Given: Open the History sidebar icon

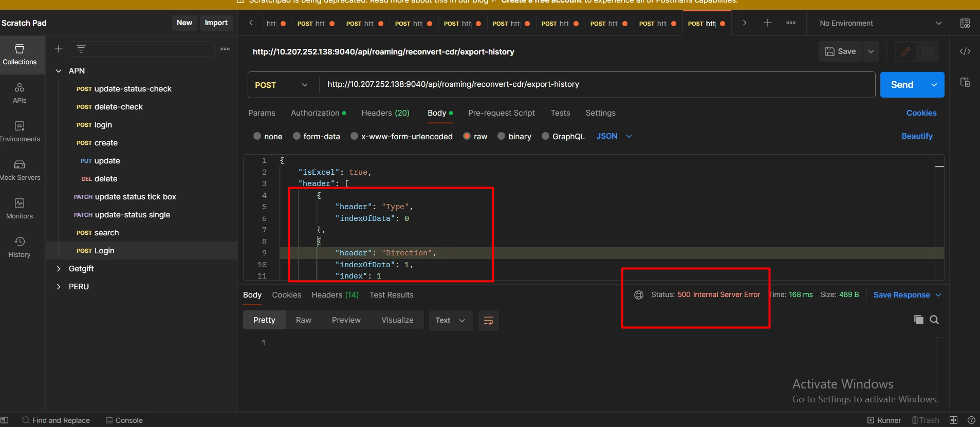Looking at the screenshot, I should coord(20,247).
